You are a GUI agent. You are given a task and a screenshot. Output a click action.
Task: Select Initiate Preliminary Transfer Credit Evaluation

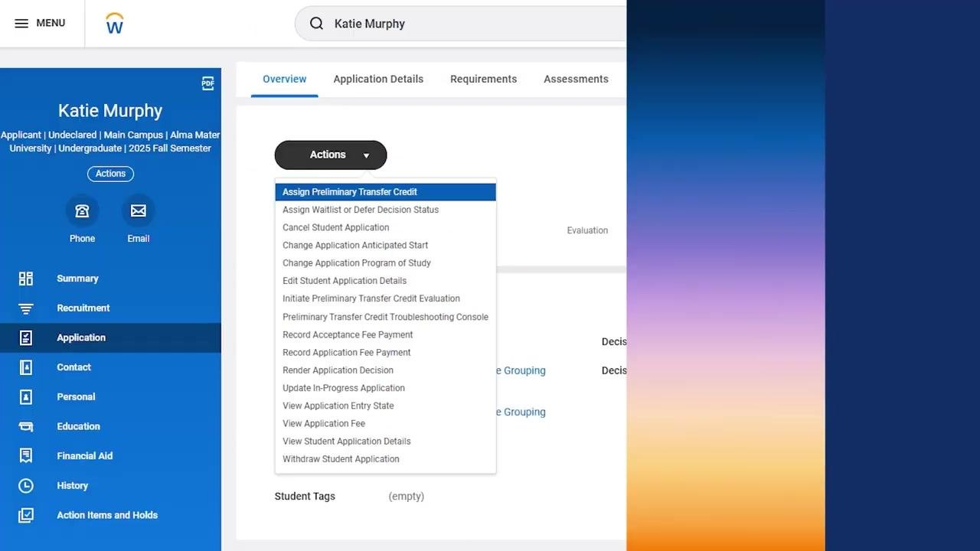coord(385,298)
